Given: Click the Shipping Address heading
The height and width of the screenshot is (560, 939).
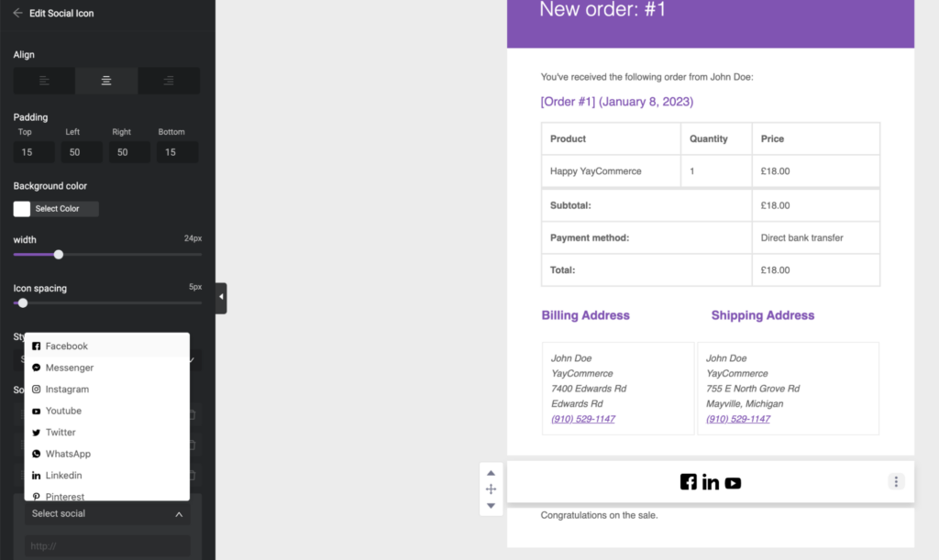Looking at the screenshot, I should click(x=762, y=315).
